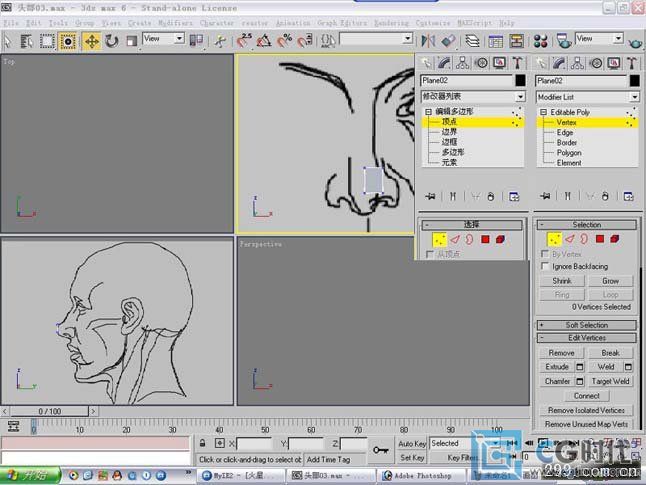The image size is (646, 485).
Task: Open the Layer Manager icon
Action: point(472,41)
